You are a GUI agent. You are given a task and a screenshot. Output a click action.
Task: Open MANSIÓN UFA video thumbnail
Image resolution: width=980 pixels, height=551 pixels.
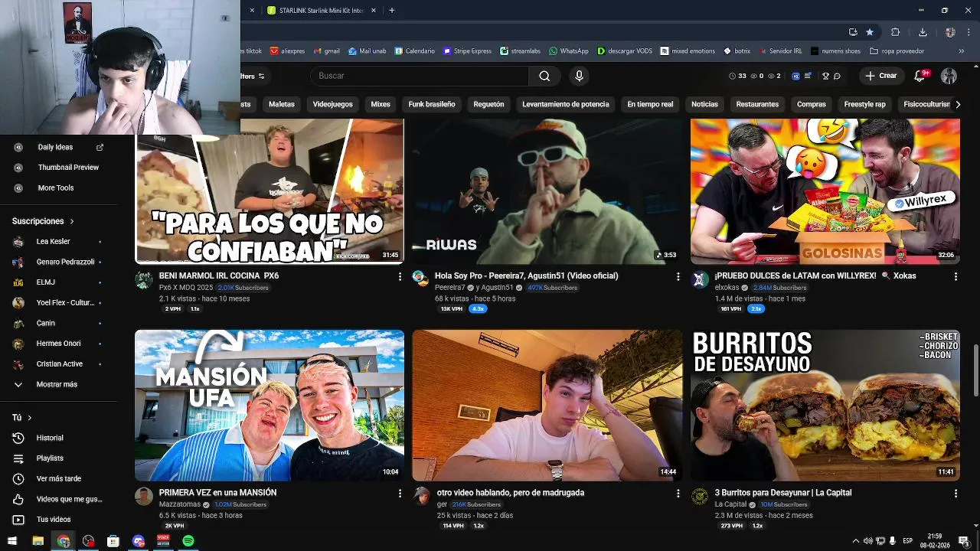[269, 405]
